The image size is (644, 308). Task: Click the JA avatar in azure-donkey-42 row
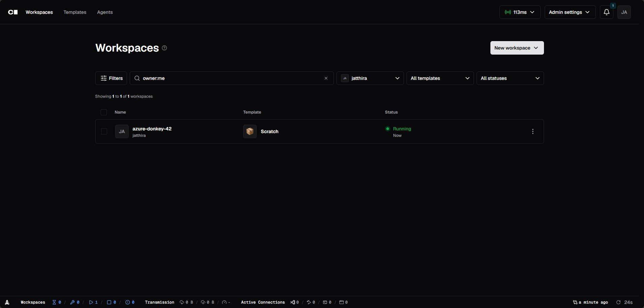[122, 131]
